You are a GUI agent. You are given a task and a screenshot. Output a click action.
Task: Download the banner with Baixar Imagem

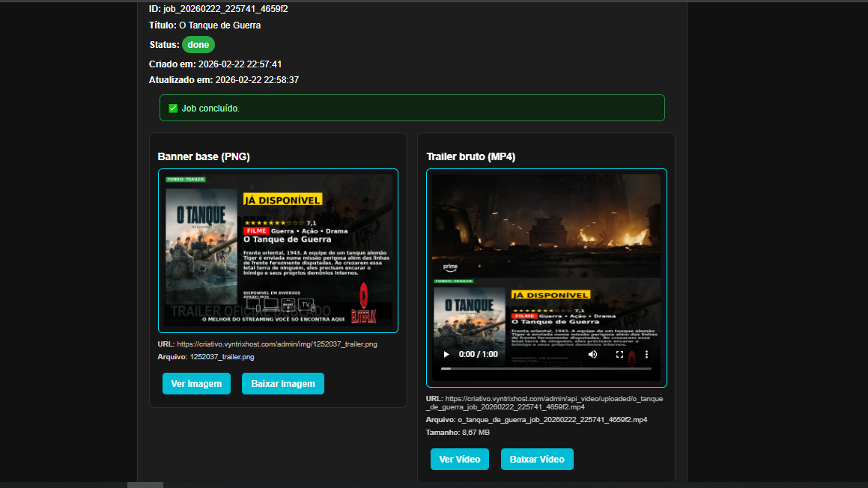click(283, 384)
